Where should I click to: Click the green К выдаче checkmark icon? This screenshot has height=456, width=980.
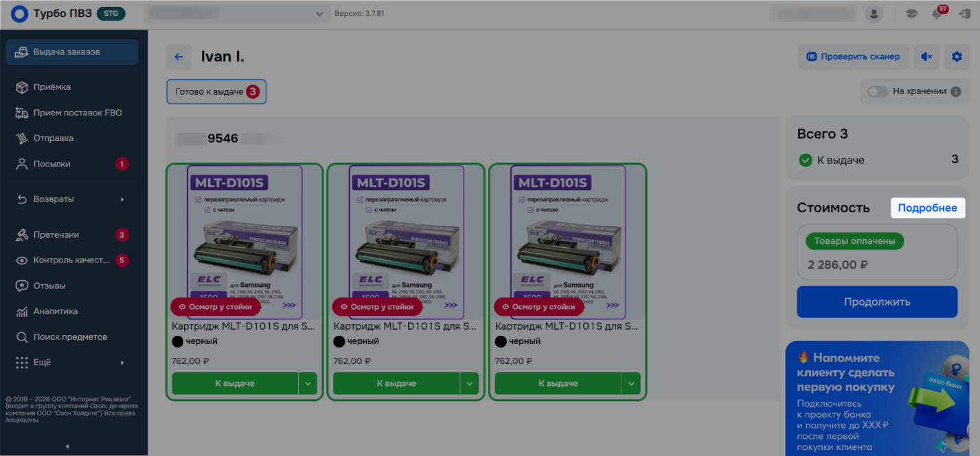(806, 160)
